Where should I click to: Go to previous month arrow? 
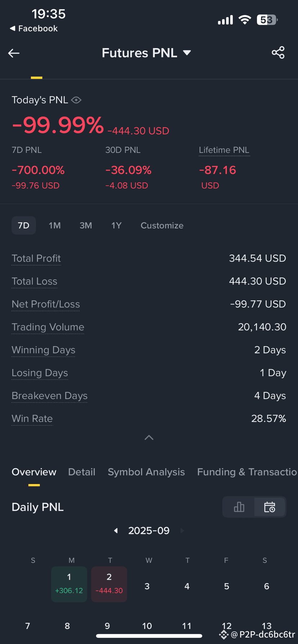[x=116, y=530]
